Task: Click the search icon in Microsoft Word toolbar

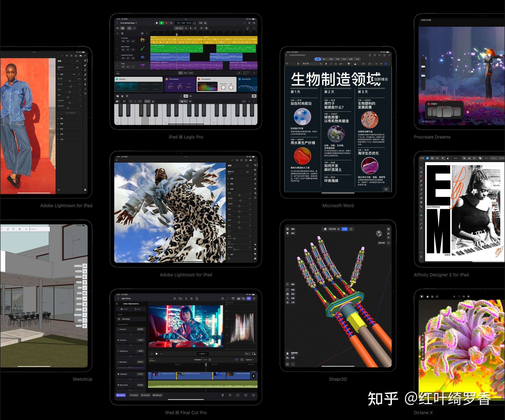Action: point(379,55)
